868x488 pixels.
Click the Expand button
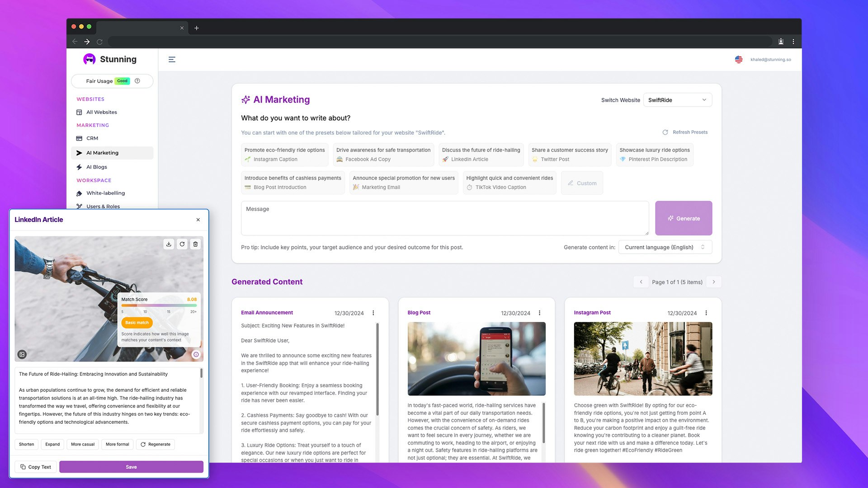tap(52, 444)
